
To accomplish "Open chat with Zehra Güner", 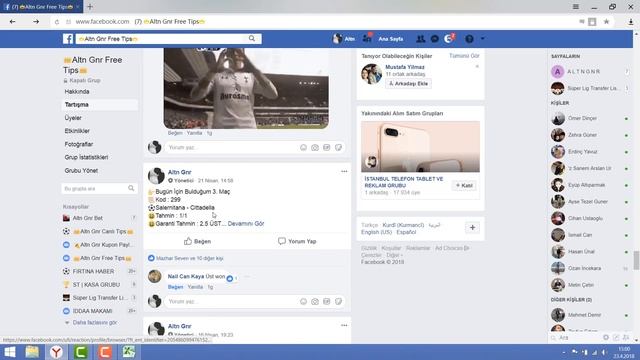I will coord(582,135).
